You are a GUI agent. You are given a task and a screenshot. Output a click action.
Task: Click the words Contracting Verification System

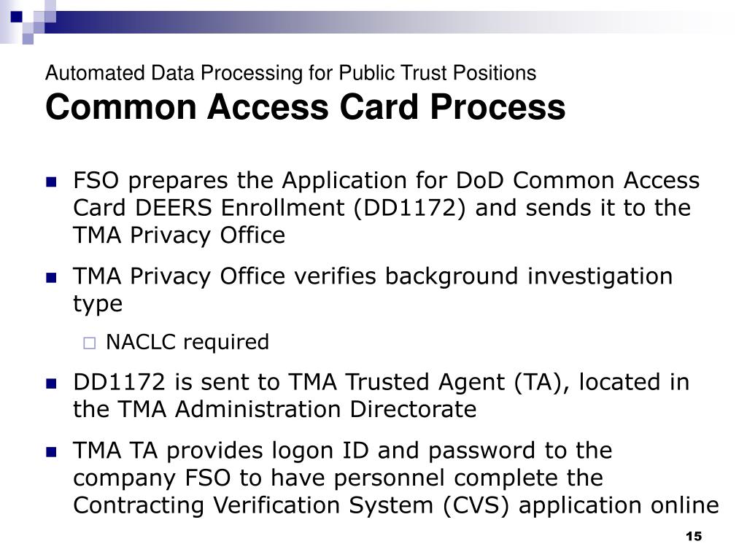click(x=253, y=505)
